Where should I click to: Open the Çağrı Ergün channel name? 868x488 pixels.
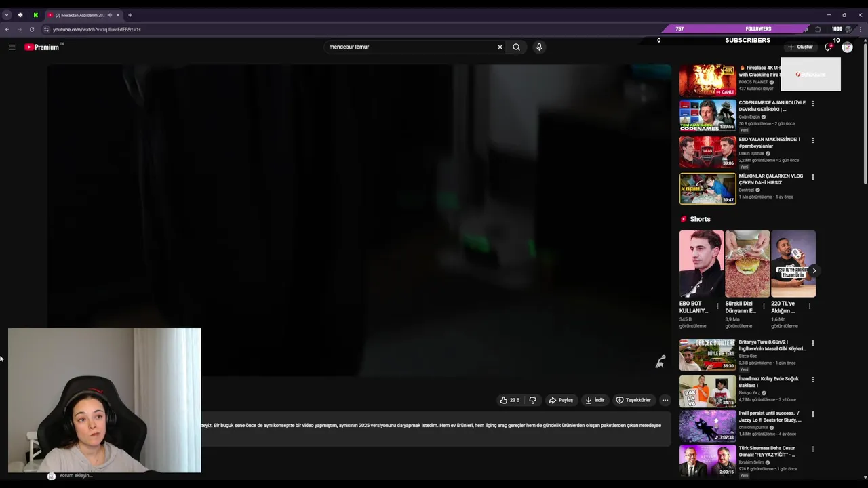[x=749, y=117]
